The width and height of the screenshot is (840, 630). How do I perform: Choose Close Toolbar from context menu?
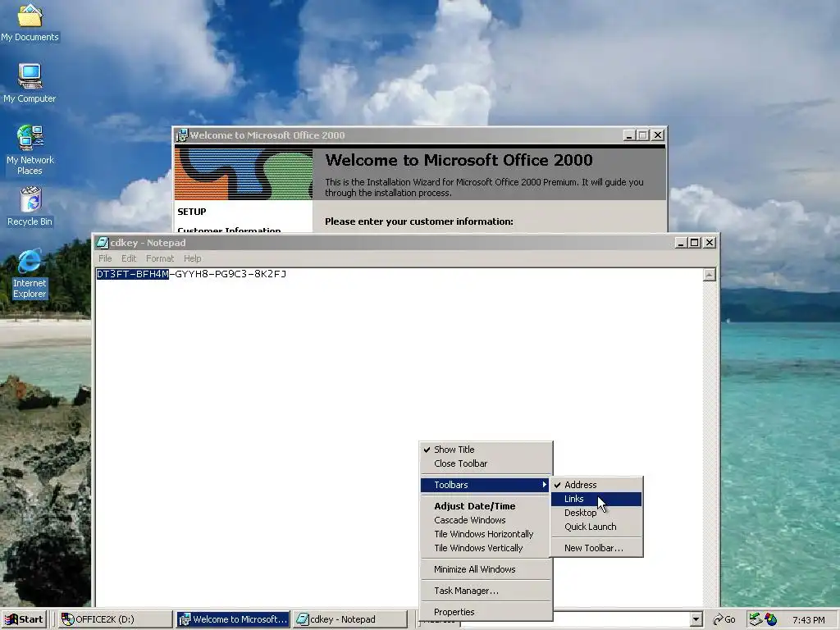pyautogui.click(x=486, y=463)
